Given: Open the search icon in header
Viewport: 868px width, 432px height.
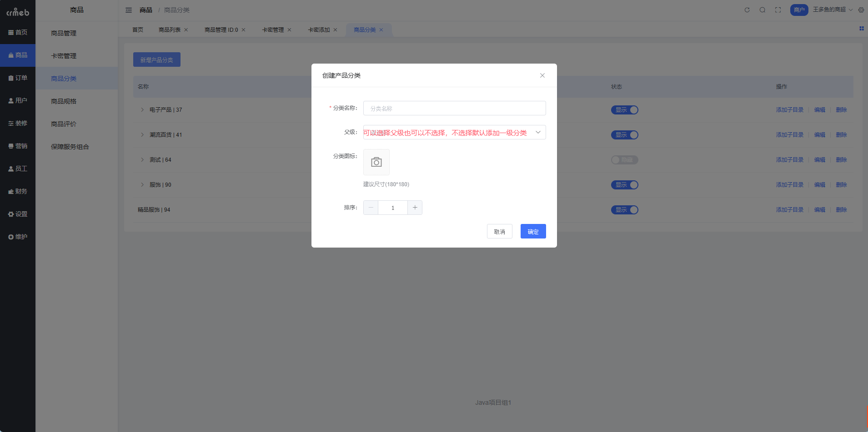Looking at the screenshot, I should [762, 10].
